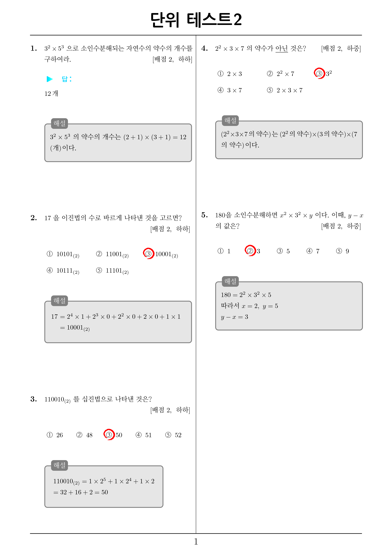Click the 해설 tag for question 3 explanation

[59, 465]
